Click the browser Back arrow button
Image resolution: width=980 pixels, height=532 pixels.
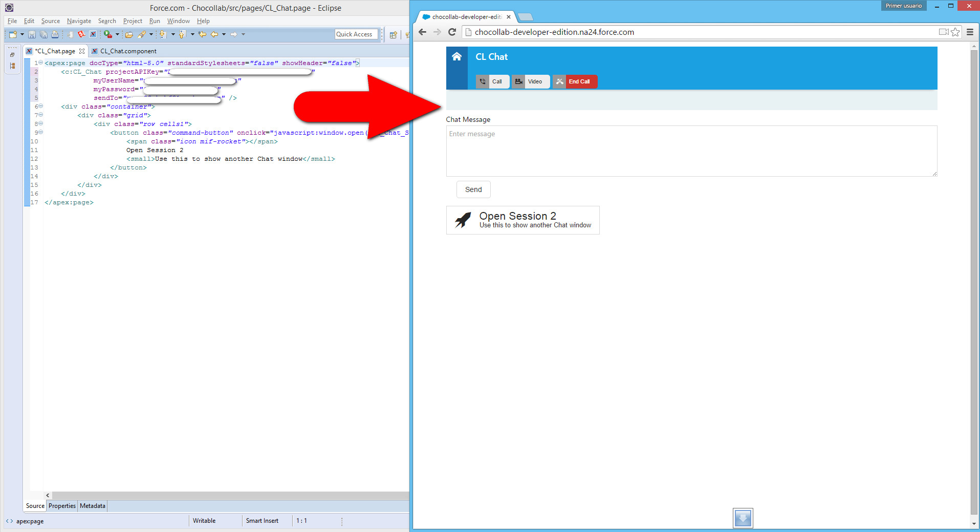click(x=422, y=32)
